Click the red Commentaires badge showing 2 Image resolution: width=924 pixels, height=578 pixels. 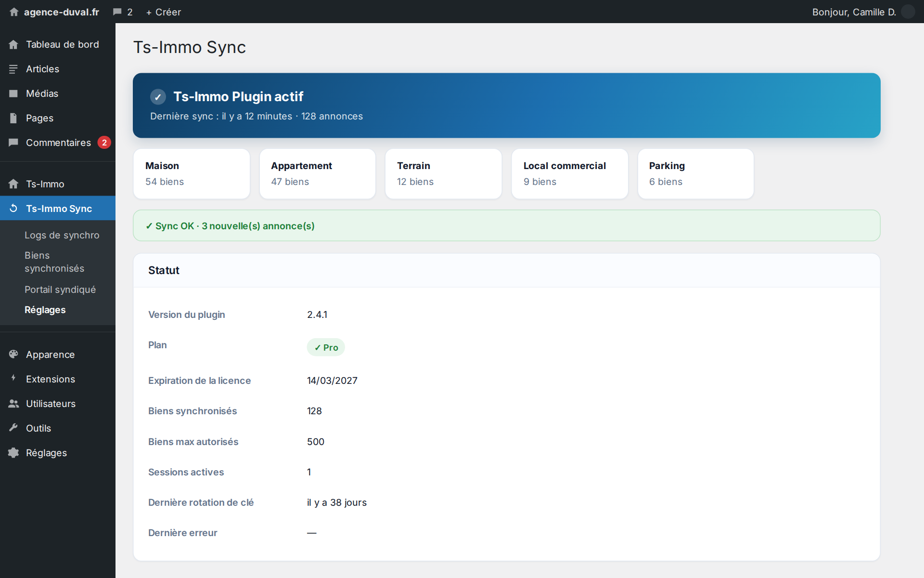[x=104, y=143]
